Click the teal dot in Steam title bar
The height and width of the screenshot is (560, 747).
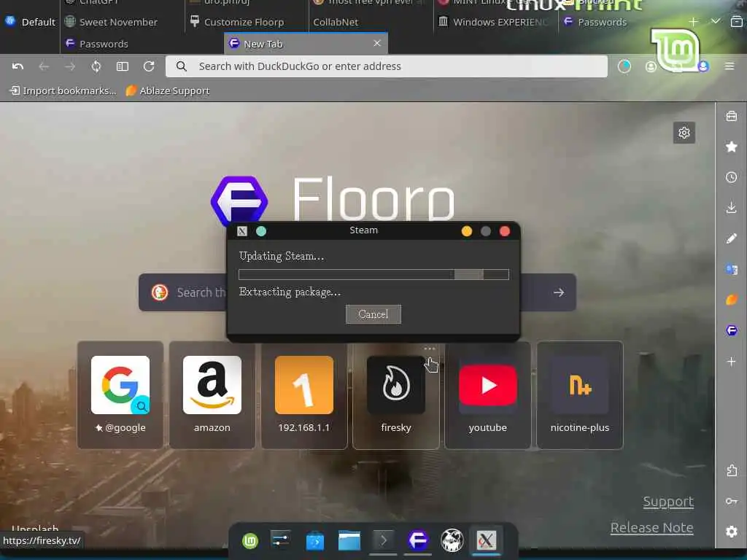[x=261, y=231]
